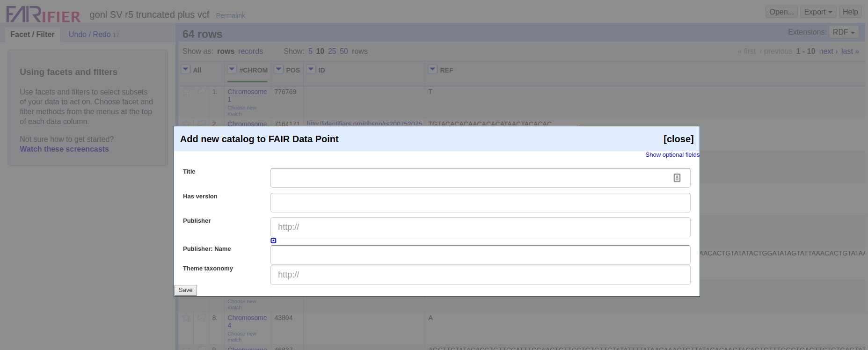The width and height of the screenshot is (868, 350).
Task: Click the small blue toggle below Publisher
Action: click(273, 241)
